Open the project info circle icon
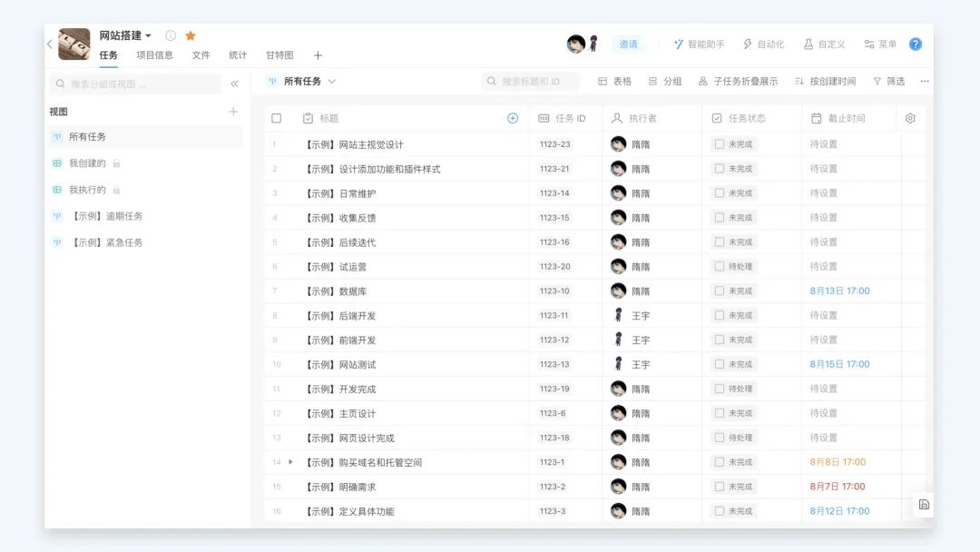The width and height of the screenshot is (980, 552). click(170, 35)
